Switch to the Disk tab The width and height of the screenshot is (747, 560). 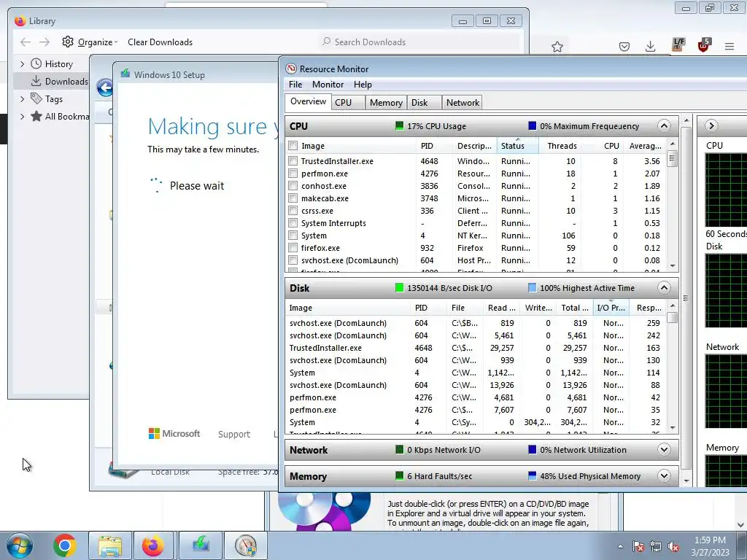(424, 102)
